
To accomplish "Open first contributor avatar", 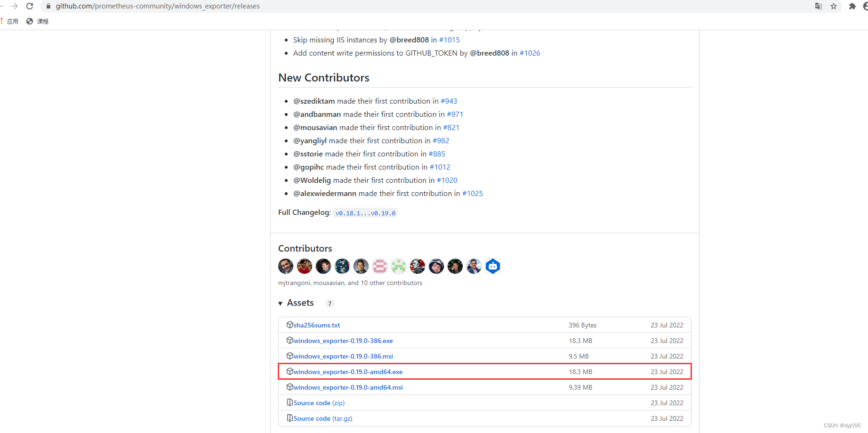I will coord(286,266).
